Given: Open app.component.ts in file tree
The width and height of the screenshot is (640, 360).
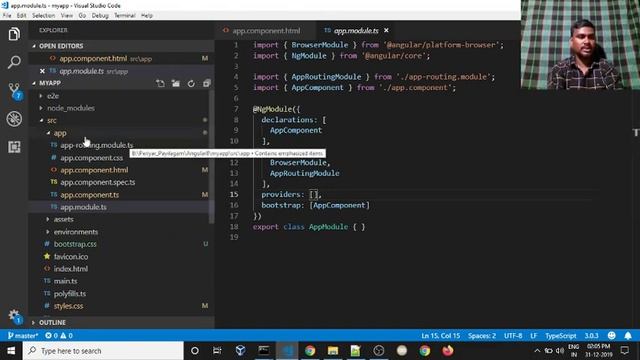Looking at the screenshot, I should coord(89,195).
